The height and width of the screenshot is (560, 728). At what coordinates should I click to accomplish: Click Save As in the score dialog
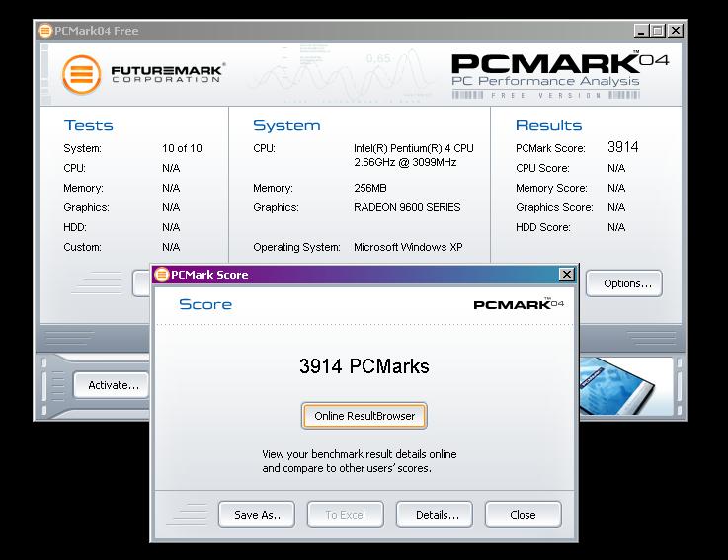coord(257,515)
